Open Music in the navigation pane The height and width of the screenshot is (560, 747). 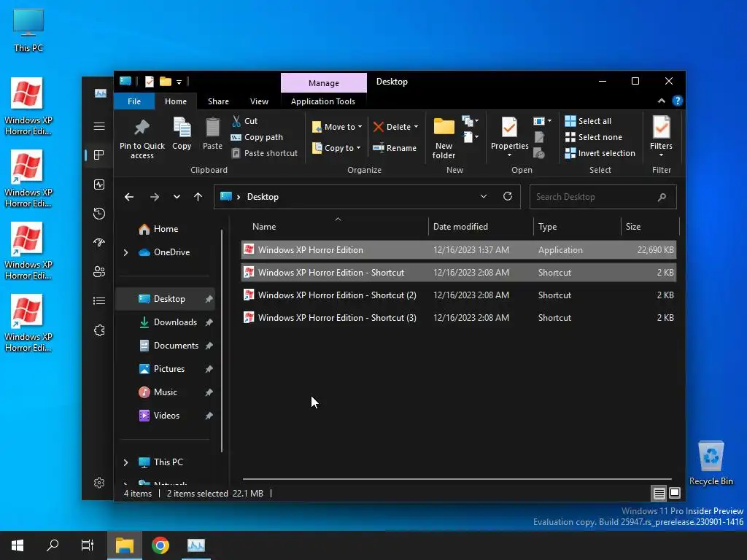pos(166,392)
